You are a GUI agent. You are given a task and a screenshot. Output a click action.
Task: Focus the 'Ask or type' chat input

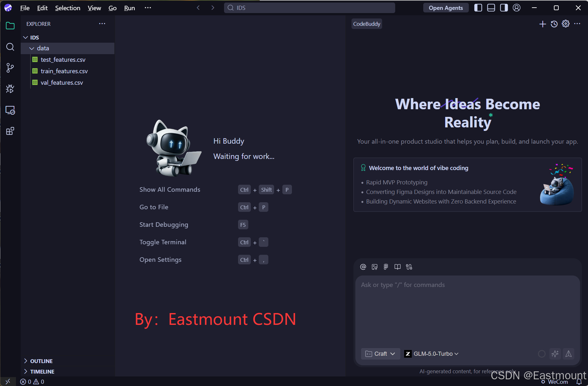[468, 309]
